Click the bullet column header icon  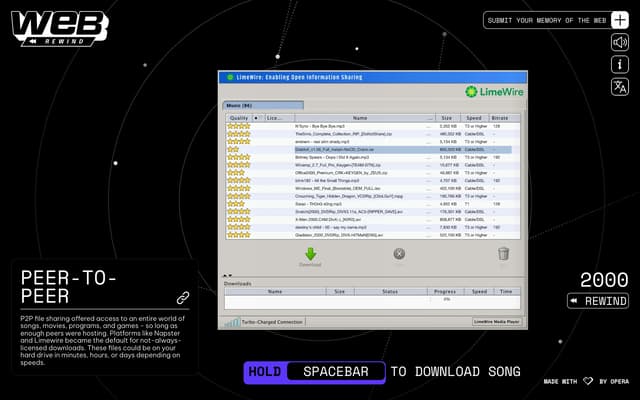tap(256, 118)
